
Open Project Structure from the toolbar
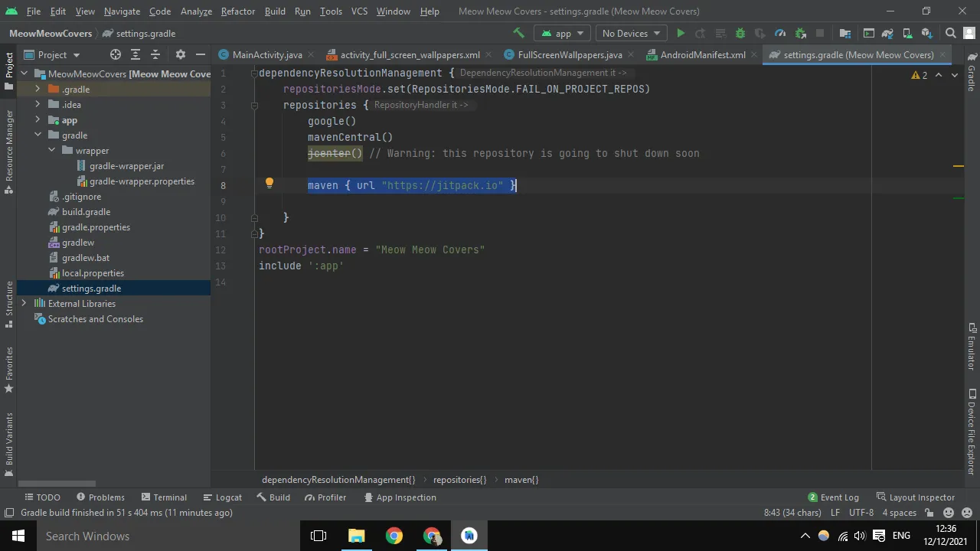pyautogui.click(x=845, y=33)
